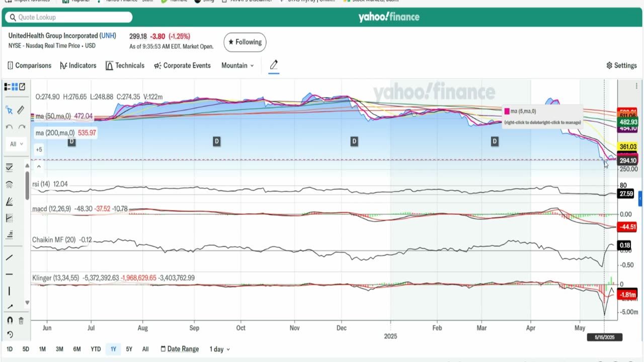Detach the drawing toolbar panel
Image resolution: width=644 pixels, height=362 pixels.
[x=22, y=87]
